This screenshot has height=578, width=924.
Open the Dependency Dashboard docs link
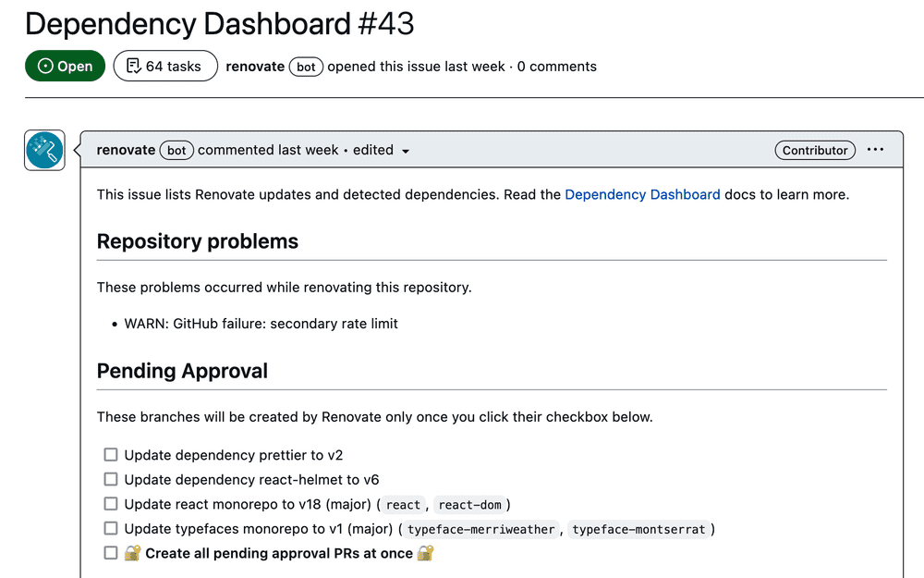(642, 194)
